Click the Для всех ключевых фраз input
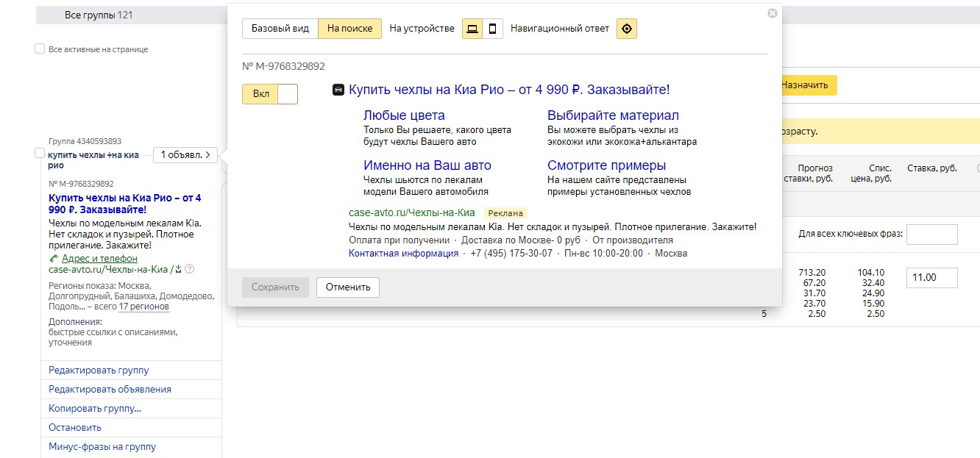 pyautogui.click(x=931, y=235)
